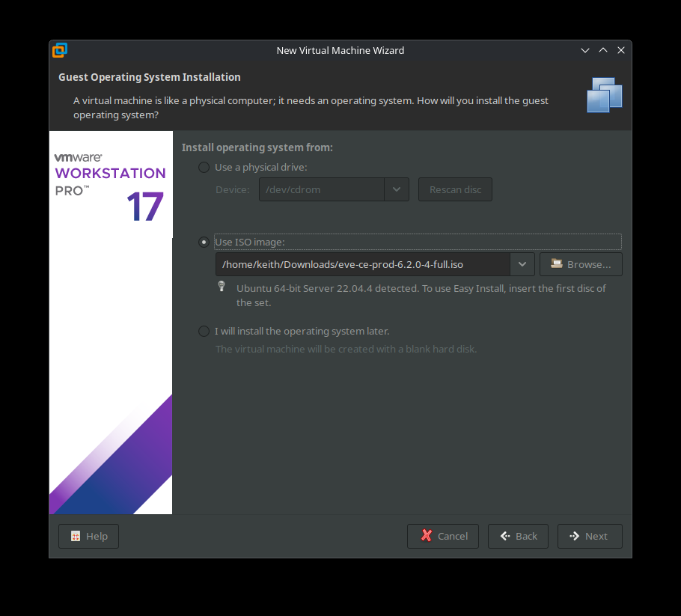Click the left arrow icon on Back
Screen dimensions: 681x616
[505, 536]
